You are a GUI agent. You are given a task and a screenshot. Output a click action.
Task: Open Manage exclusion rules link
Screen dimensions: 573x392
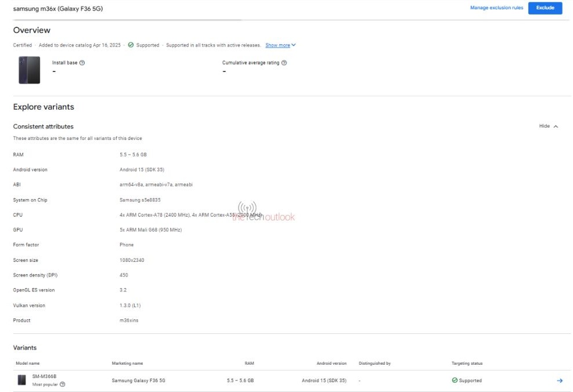(x=496, y=8)
